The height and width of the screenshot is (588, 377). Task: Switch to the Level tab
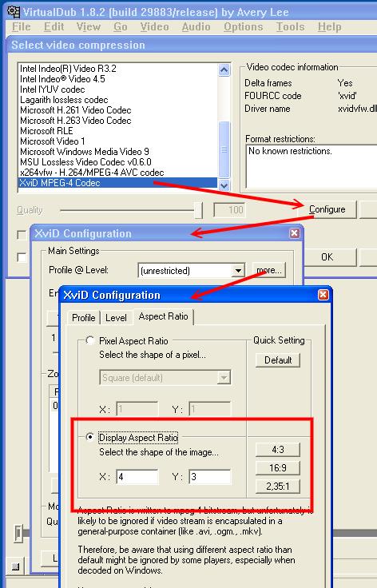[x=116, y=318]
